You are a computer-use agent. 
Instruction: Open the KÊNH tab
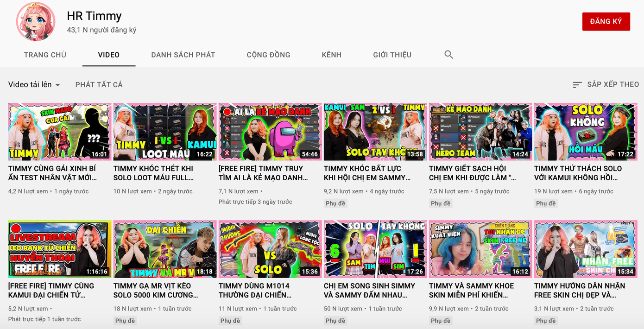pos(332,54)
